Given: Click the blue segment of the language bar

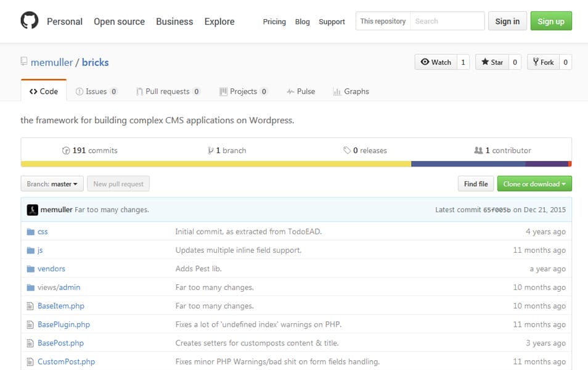Looking at the screenshot, I should (468, 164).
